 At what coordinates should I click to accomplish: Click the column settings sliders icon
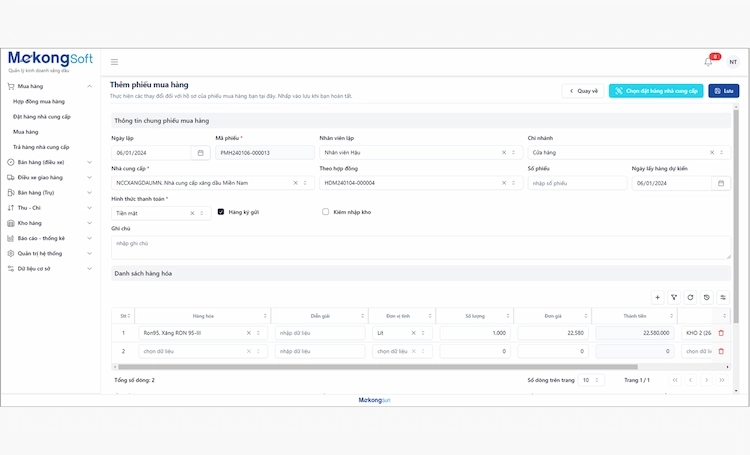pos(723,297)
